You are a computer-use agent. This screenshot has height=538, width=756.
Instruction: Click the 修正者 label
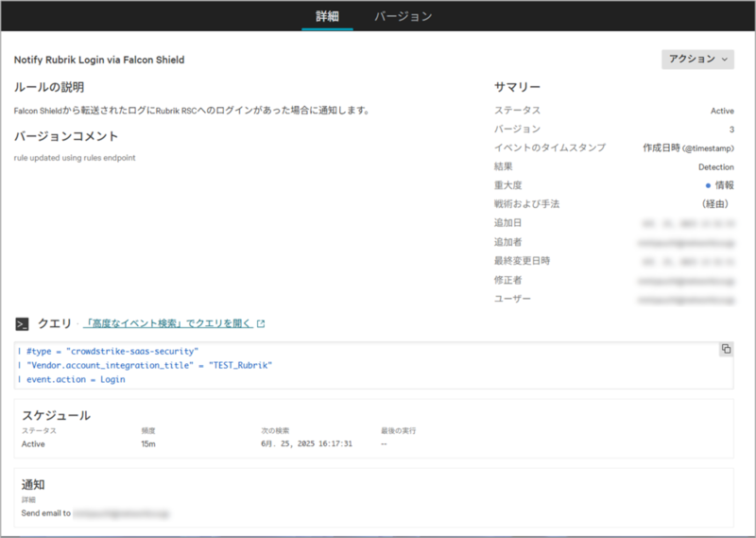point(507,280)
